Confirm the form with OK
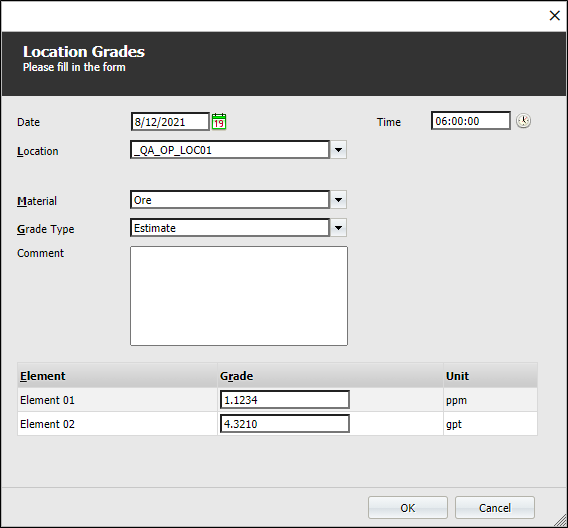568x528 pixels. 408,507
